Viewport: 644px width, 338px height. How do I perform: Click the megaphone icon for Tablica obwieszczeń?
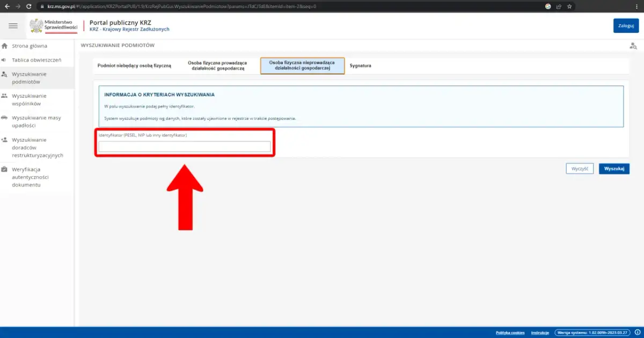(x=5, y=60)
